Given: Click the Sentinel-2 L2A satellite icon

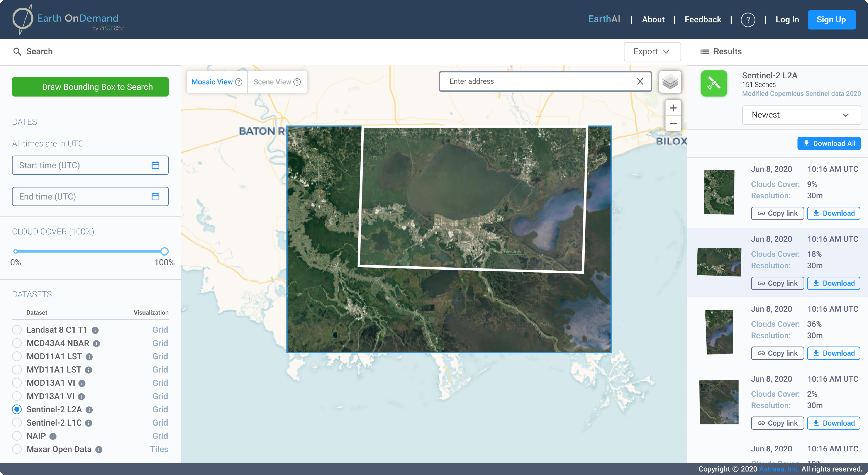Looking at the screenshot, I should point(714,83).
